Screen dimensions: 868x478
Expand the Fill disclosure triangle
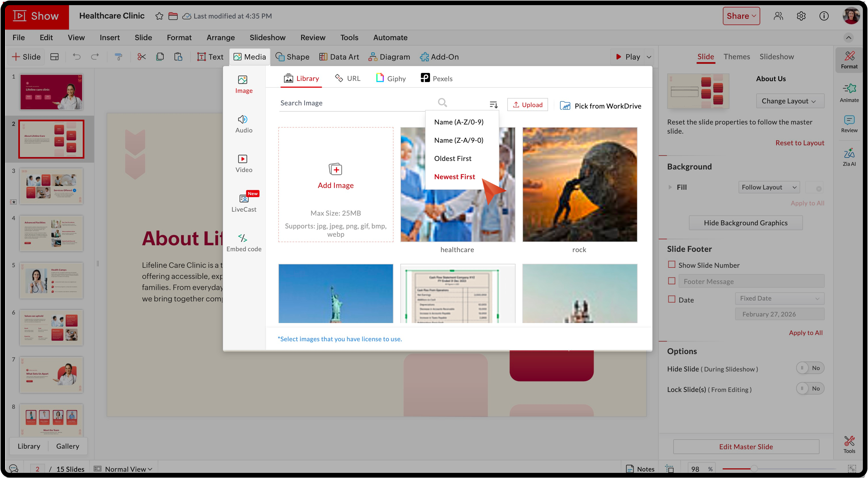[670, 187]
